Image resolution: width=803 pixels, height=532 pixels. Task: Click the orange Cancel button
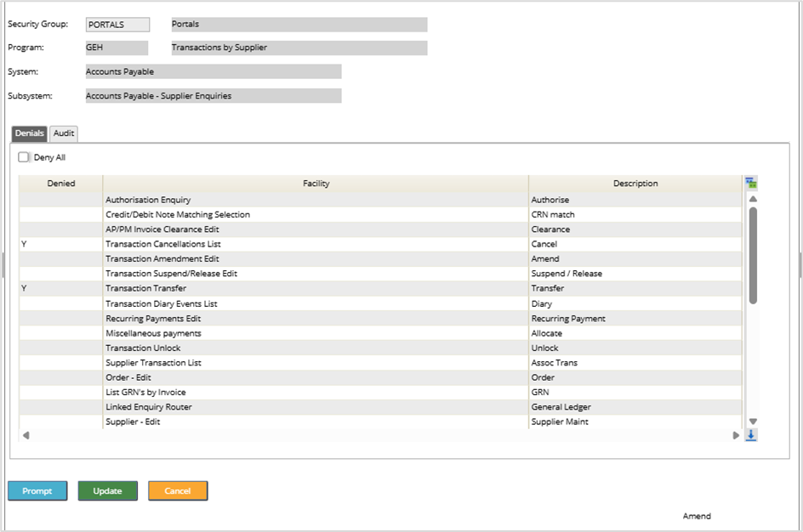click(x=178, y=491)
